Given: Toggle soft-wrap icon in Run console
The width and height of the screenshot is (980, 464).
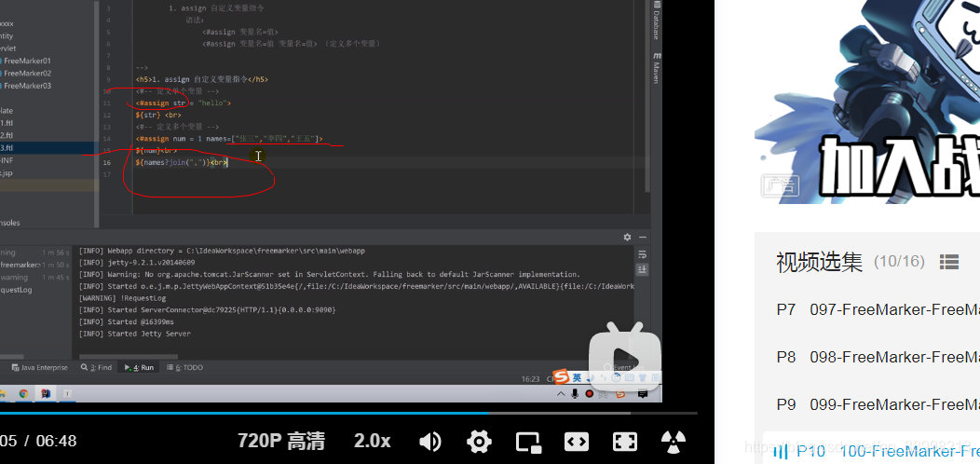Looking at the screenshot, I should point(642,254).
